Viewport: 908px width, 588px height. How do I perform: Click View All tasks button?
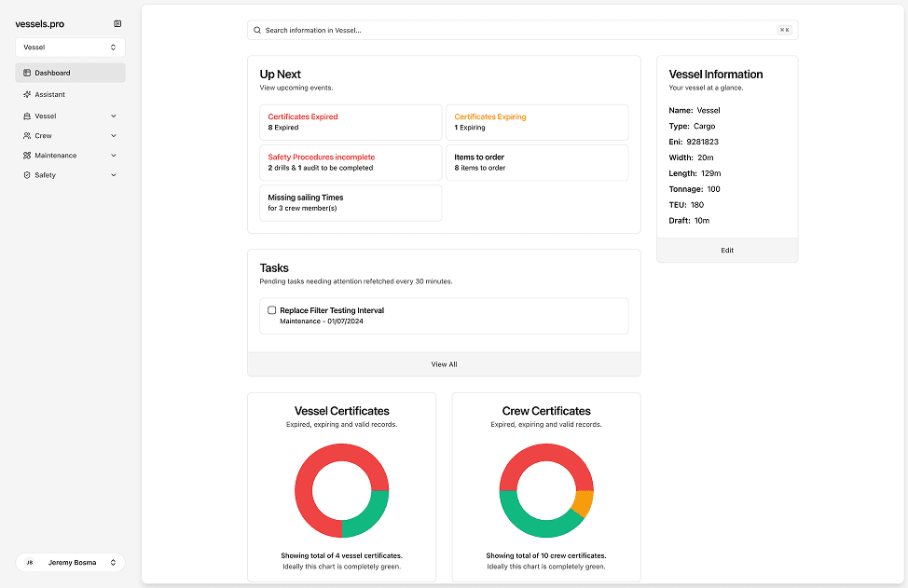[444, 364]
